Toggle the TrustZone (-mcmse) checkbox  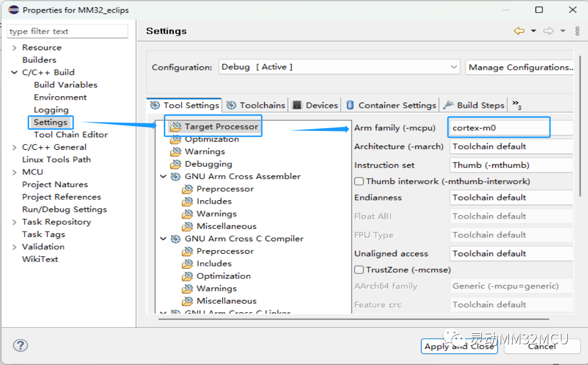click(x=359, y=270)
